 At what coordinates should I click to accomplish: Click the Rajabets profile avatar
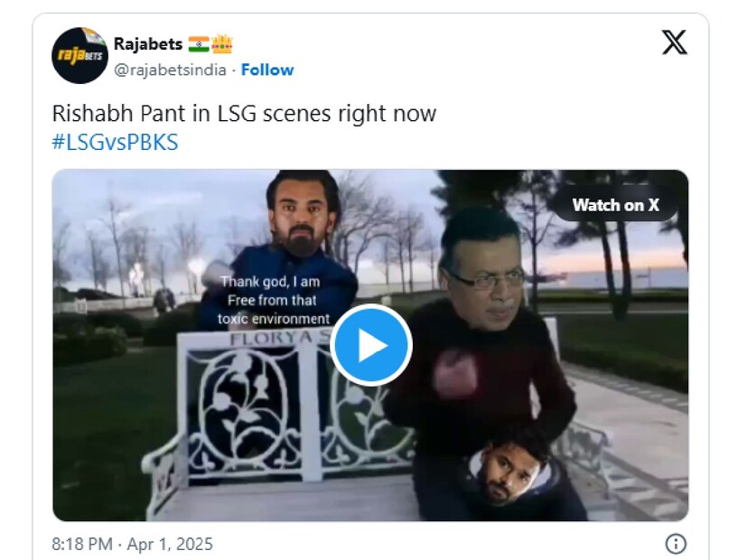click(x=79, y=56)
